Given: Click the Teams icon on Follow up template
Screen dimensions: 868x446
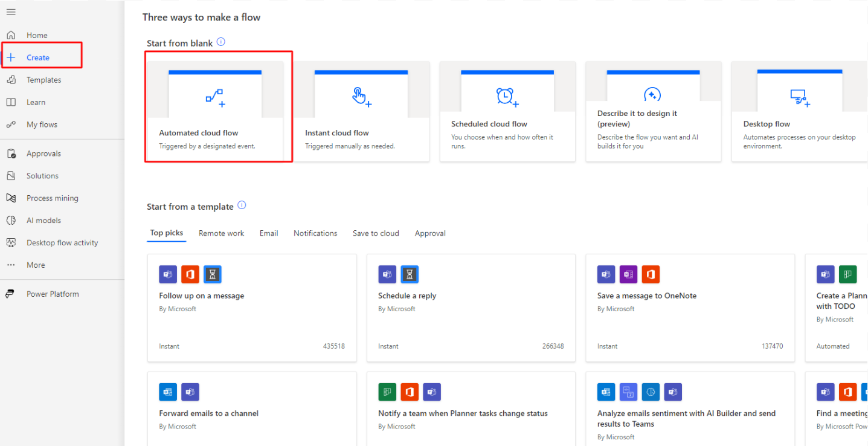Looking at the screenshot, I should pyautogui.click(x=167, y=274).
